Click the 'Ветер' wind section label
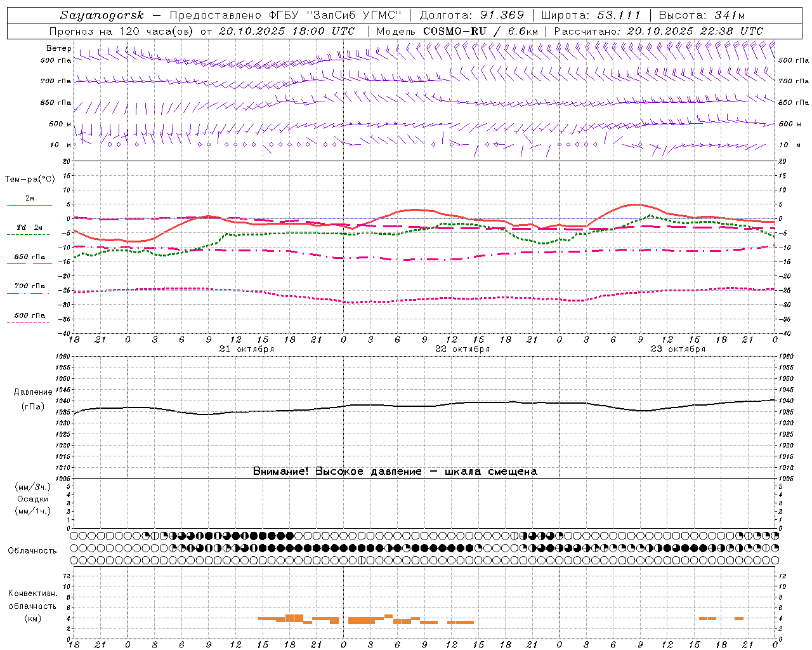The image size is (812, 650). tap(59, 48)
